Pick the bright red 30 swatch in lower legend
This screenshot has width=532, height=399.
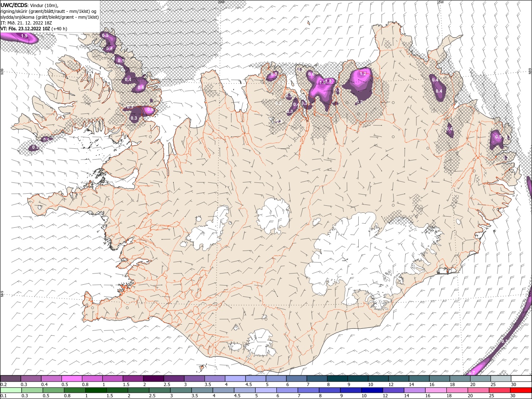(x=520, y=390)
